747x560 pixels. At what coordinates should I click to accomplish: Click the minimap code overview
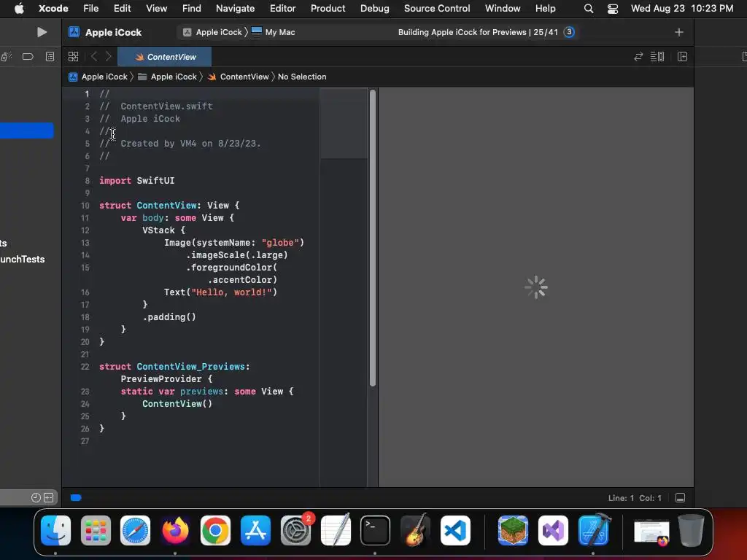[344, 124]
